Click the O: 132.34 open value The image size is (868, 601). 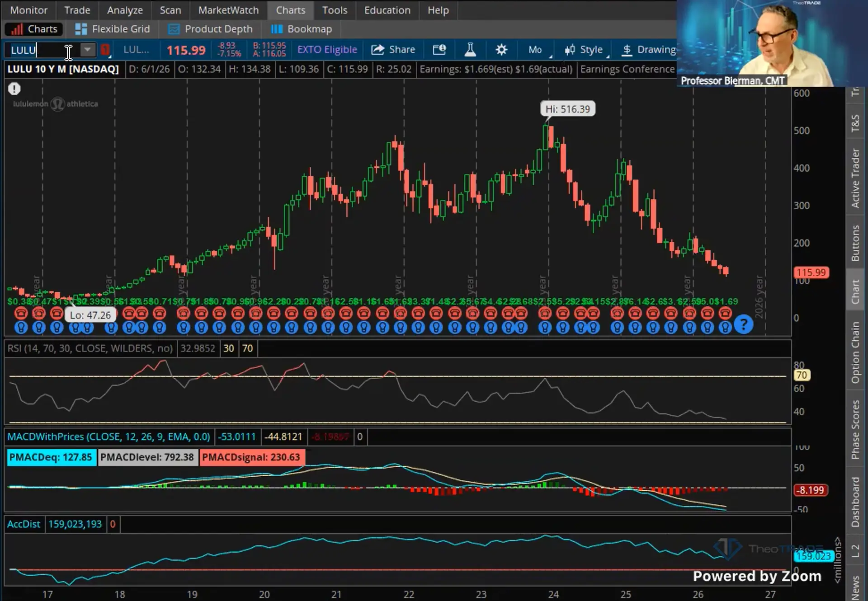click(199, 69)
